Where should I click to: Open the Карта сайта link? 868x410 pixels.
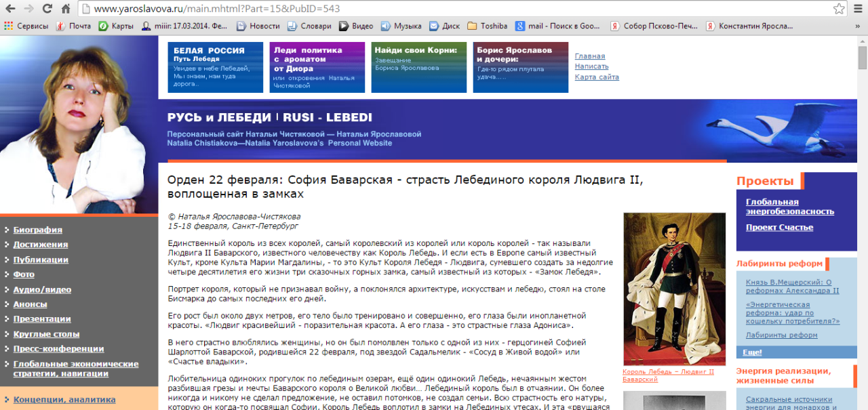597,77
